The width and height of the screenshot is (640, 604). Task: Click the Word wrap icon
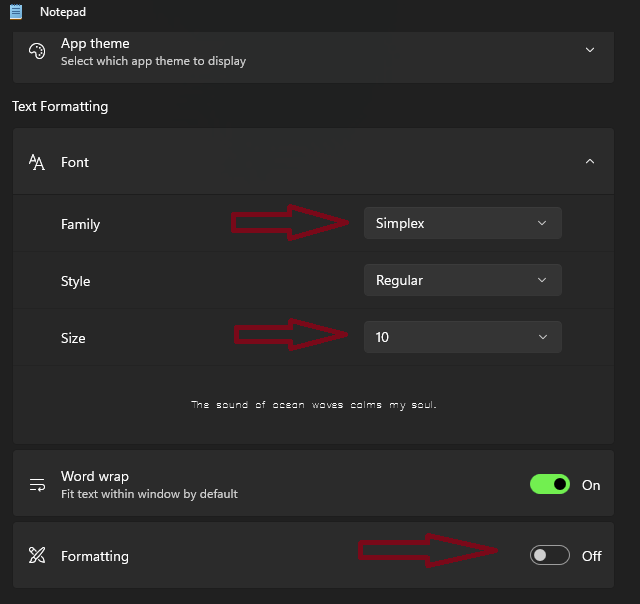pos(37,485)
